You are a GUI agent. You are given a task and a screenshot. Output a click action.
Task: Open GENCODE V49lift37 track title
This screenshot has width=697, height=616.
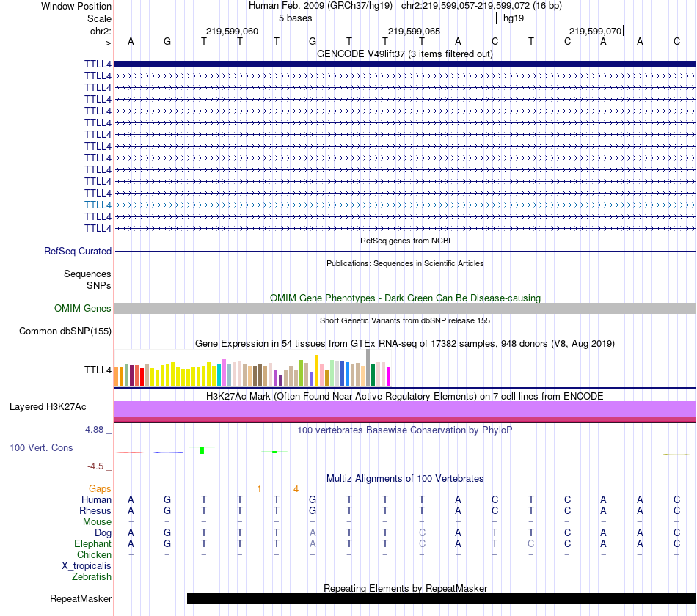[405, 54]
